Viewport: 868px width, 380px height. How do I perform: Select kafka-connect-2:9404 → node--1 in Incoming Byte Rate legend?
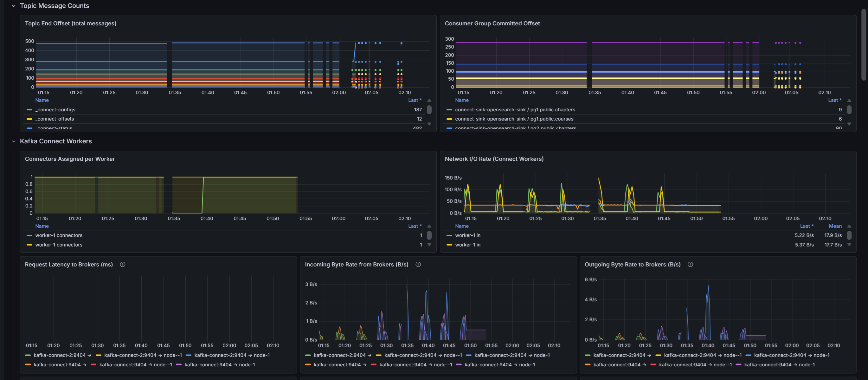pos(423,355)
